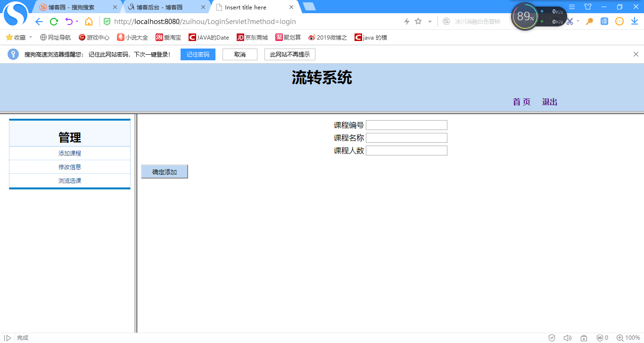Open the 游戏中心 bookmark
The height and width of the screenshot is (343, 644).
(94, 37)
